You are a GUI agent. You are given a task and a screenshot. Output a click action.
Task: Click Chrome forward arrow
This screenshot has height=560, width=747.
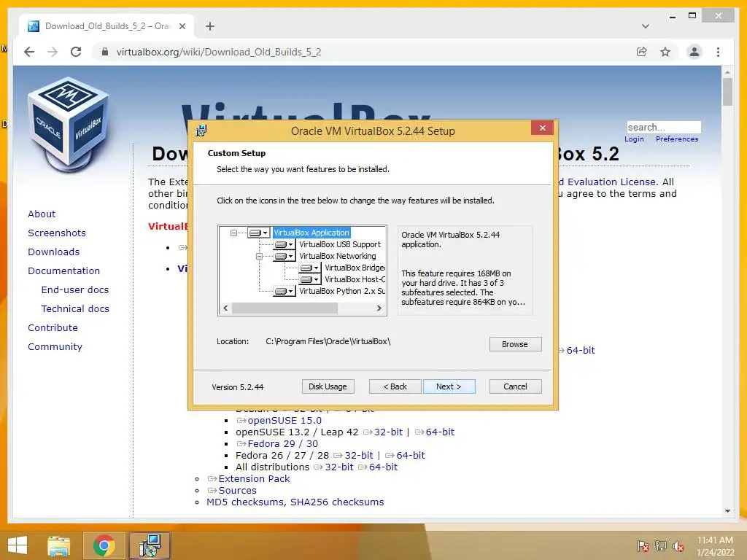pos(53,52)
